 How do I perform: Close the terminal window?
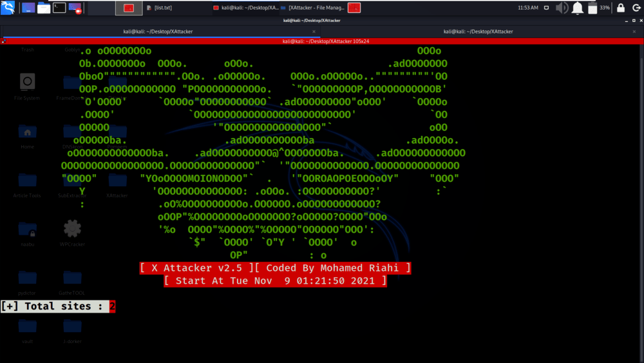pos(641,21)
